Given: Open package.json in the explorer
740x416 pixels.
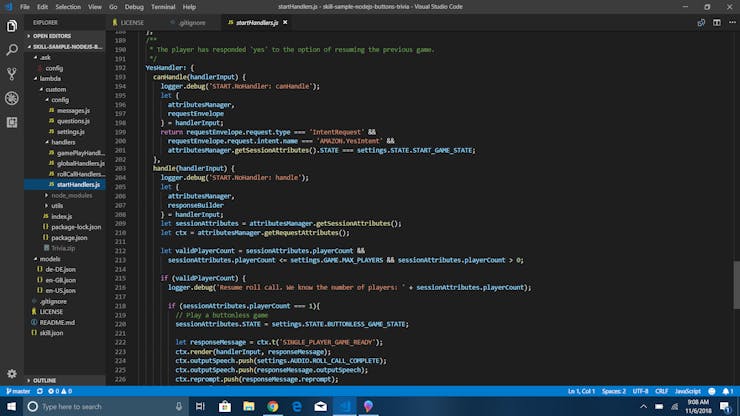Looking at the screenshot, I should point(69,238).
